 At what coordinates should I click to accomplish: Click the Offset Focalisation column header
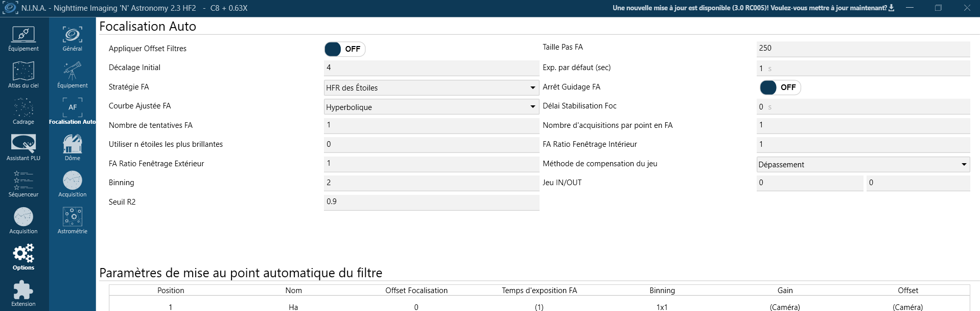pos(416,291)
